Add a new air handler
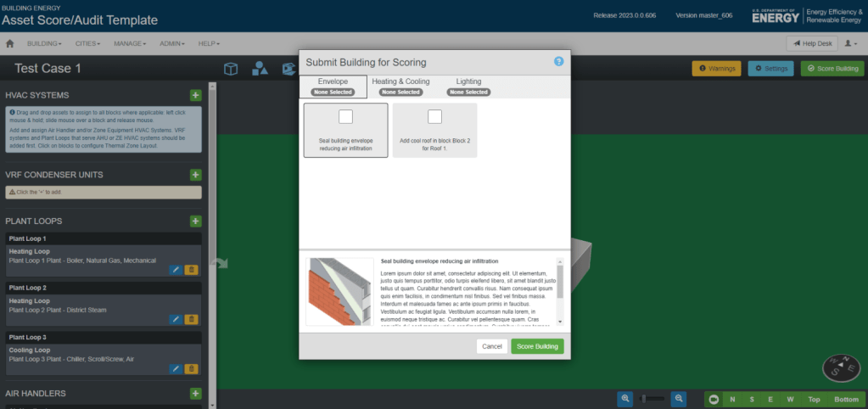The image size is (868, 409). (195, 394)
